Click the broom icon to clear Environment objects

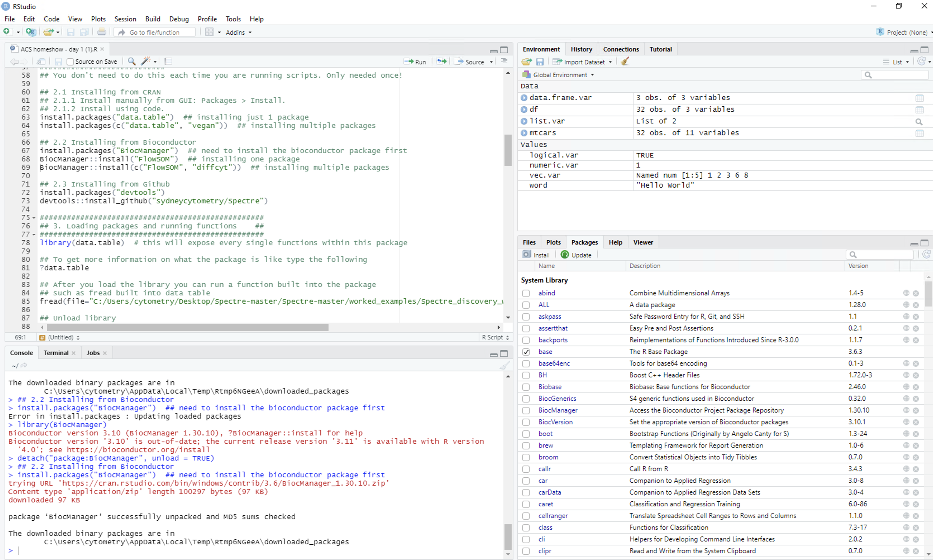click(x=625, y=61)
